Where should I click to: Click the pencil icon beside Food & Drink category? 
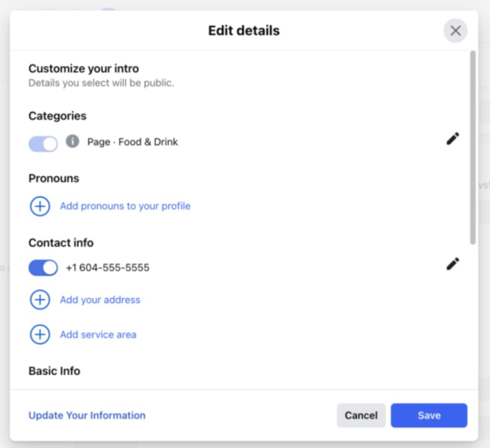[453, 139]
